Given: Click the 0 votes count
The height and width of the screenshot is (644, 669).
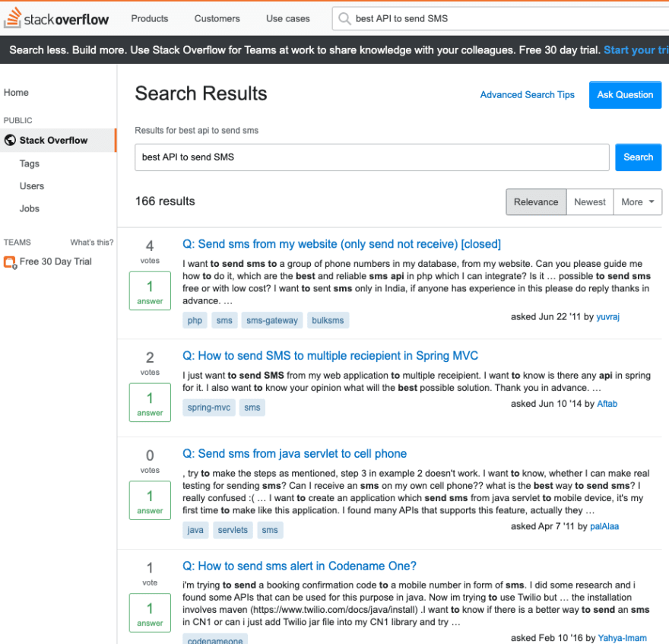Looking at the screenshot, I should click(150, 461).
